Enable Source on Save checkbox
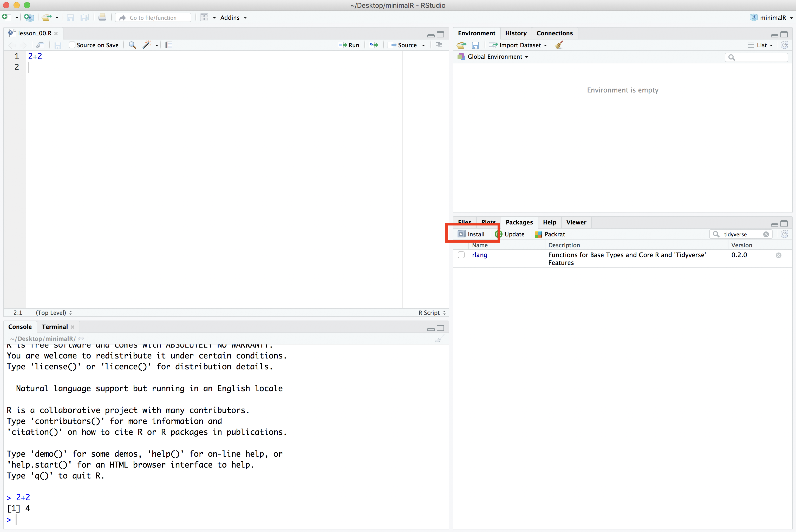This screenshot has width=796, height=532. point(72,45)
